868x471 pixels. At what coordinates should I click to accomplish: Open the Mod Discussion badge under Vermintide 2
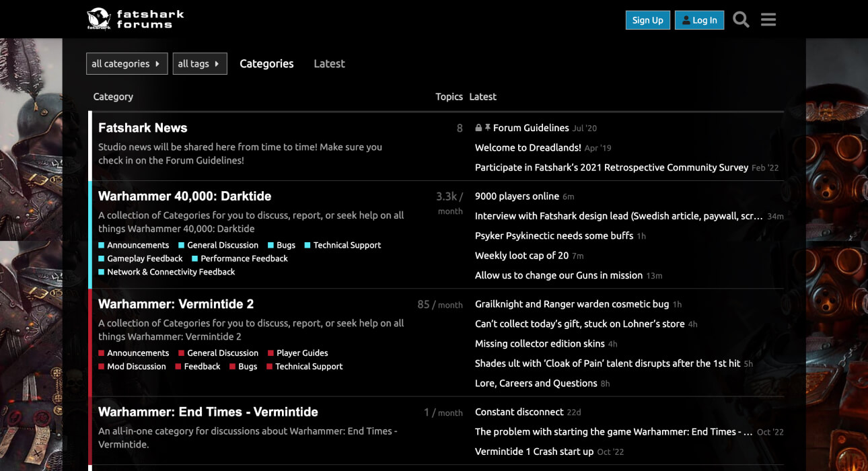click(132, 366)
